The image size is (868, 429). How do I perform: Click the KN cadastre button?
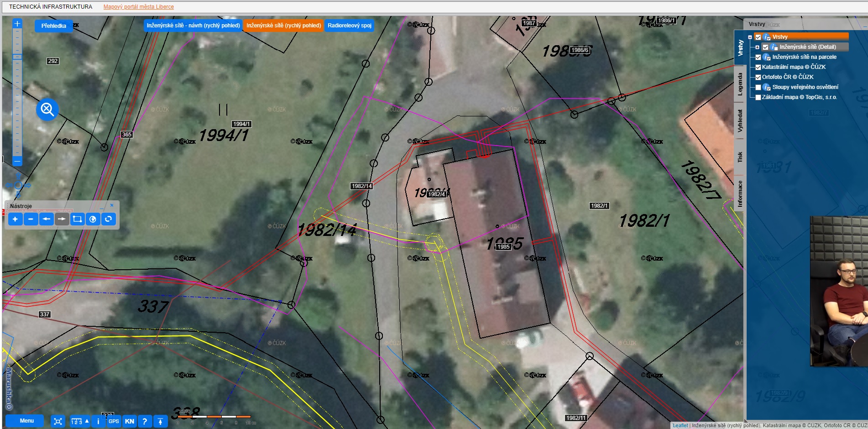(x=130, y=421)
